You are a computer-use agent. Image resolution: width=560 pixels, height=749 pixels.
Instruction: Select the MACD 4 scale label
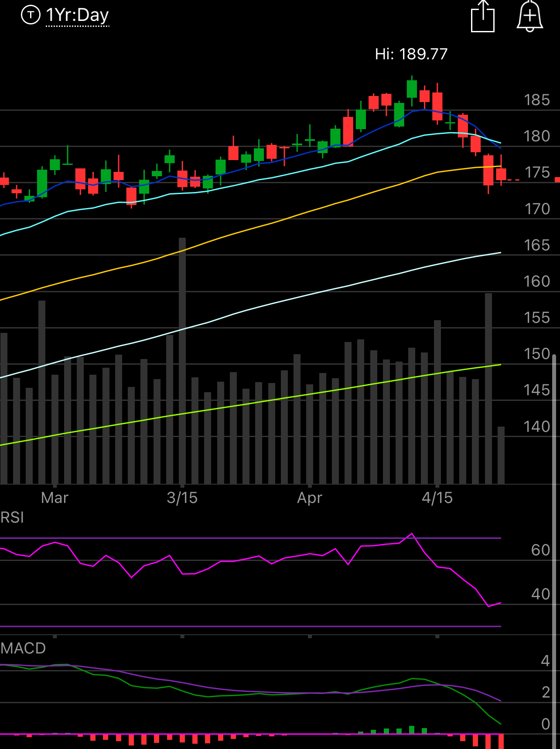point(545,661)
